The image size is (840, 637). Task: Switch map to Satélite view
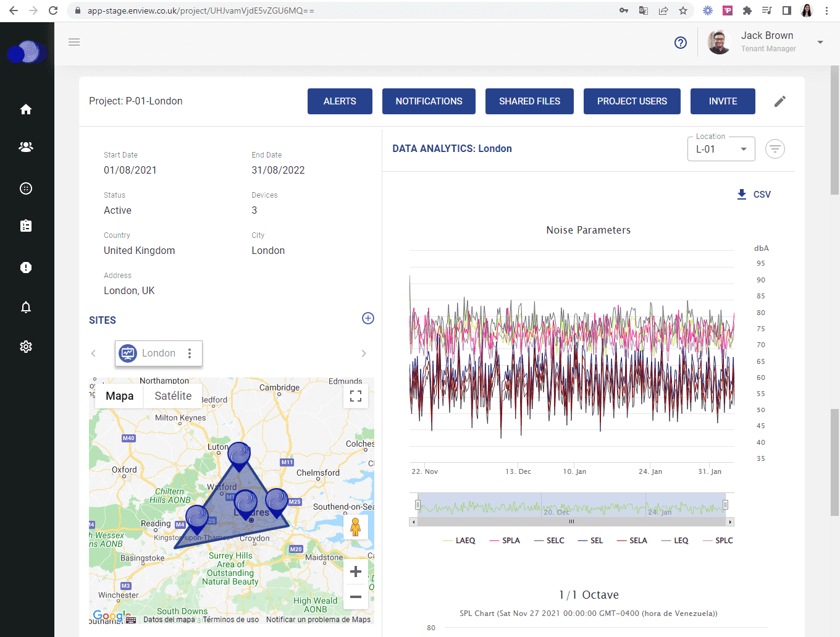(173, 396)
